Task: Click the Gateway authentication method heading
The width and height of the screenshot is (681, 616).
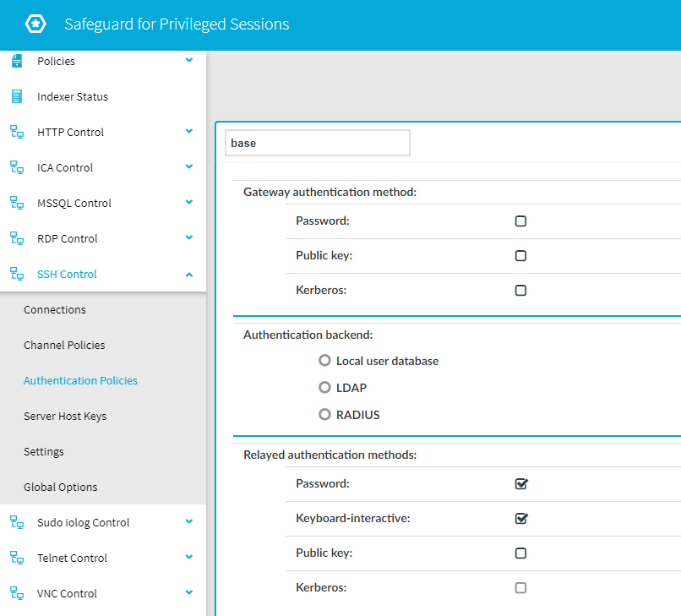Action: (330, 192)
